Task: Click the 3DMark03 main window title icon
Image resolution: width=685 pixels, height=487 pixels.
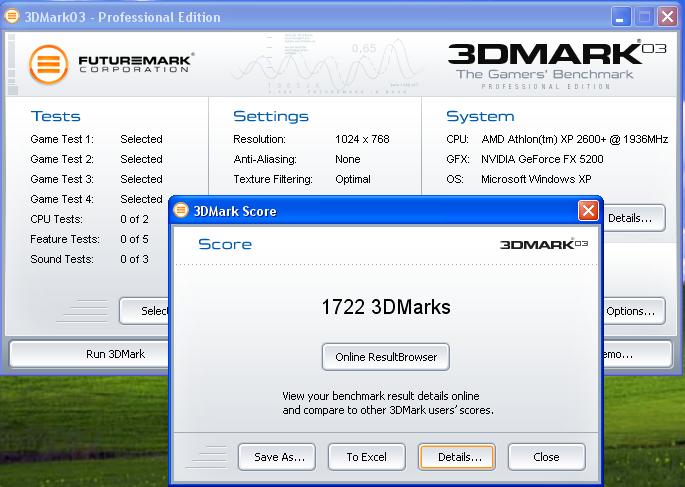Action: coord(12,16)
